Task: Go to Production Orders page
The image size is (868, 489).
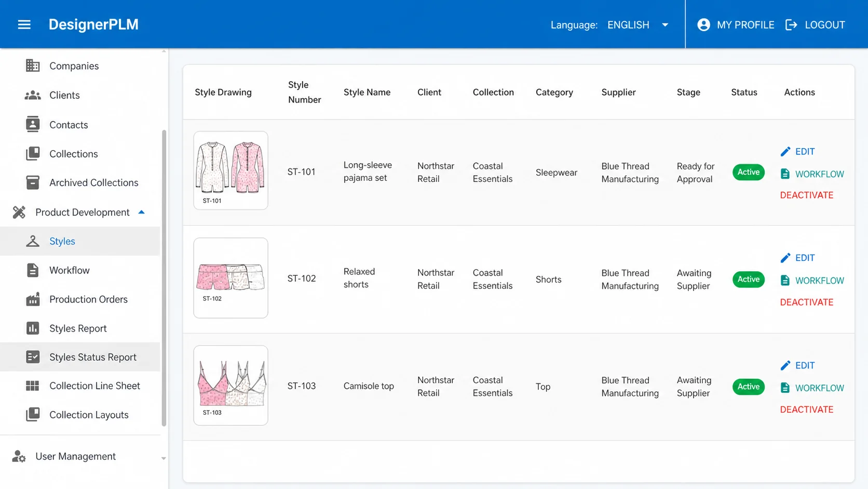Action: pos(80,299)
